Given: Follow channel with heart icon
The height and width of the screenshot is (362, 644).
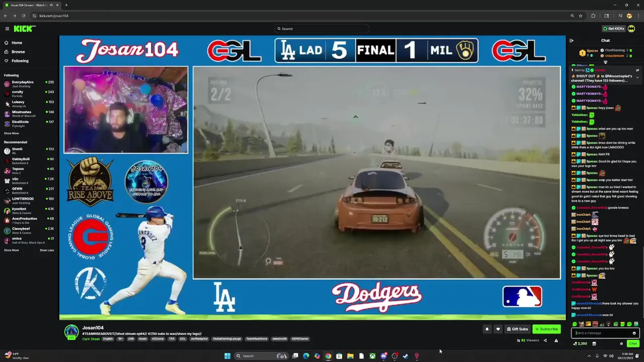Looking at the screenshot, I should coord(498,329).
